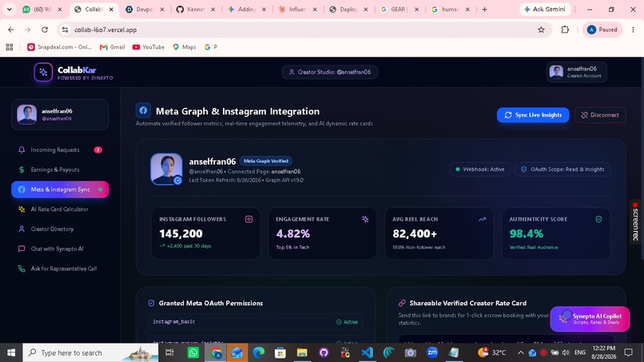Open a new browser tab
The height and width of the screenshot is (362, 644).
pos(485,9)
